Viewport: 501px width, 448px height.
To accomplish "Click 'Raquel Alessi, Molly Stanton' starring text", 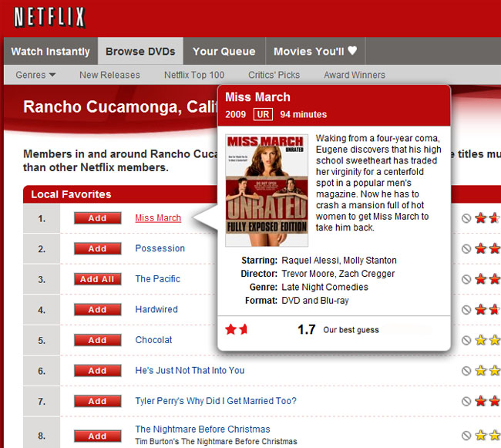I will point(339,261).
